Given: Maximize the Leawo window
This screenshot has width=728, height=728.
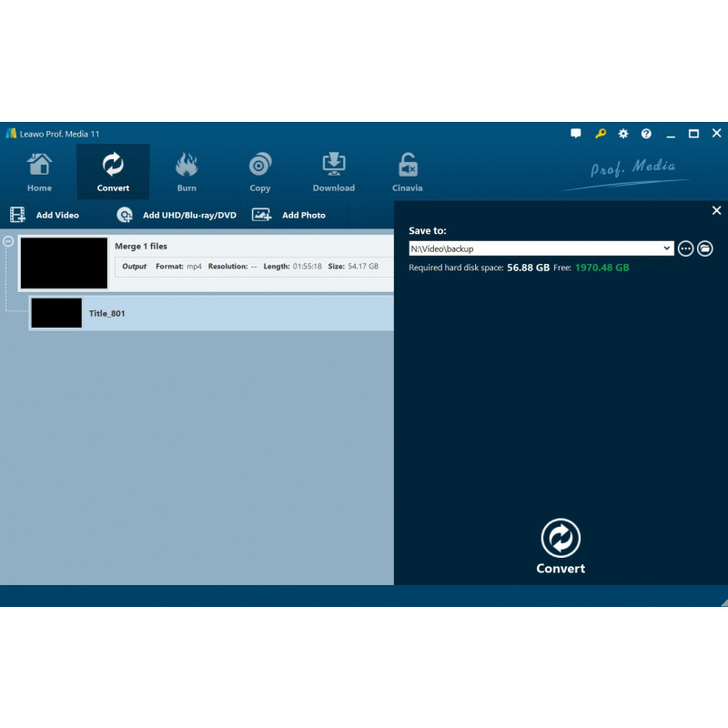Looking at the screenshot, I should pyautogui.click(x=693, y=134).
